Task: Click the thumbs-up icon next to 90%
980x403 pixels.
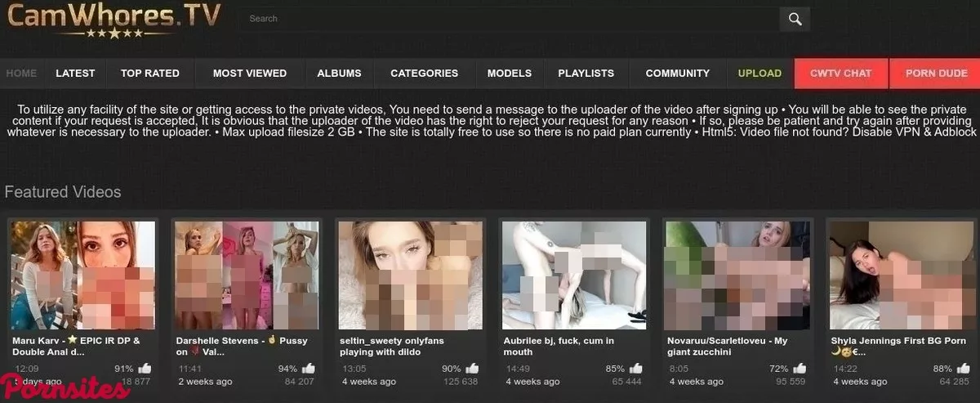Action: (472, 369)
